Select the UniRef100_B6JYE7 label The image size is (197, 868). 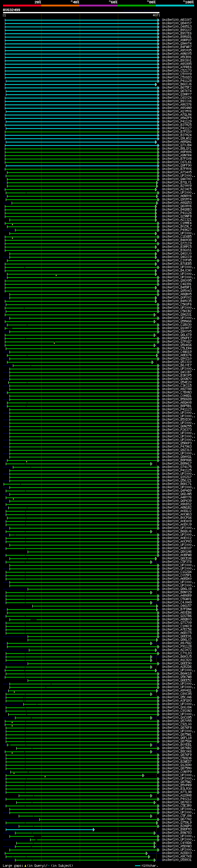177,365
